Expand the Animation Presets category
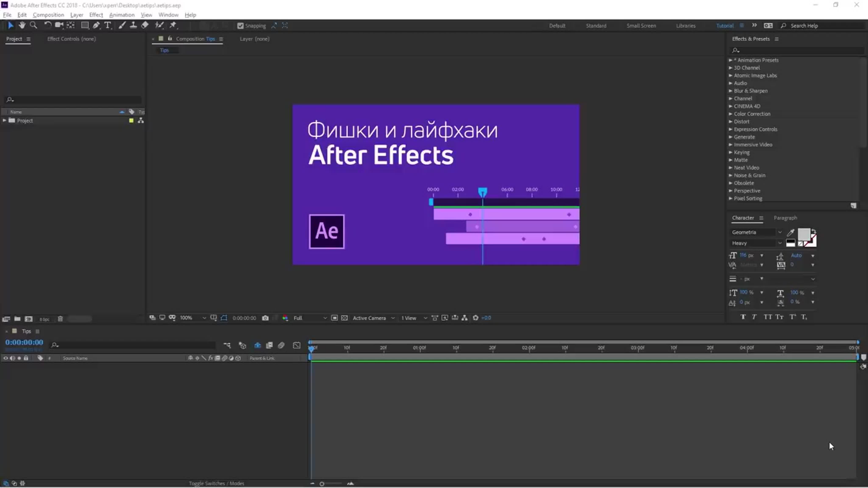The image size is (868, 488). click(x=730, y=60)
